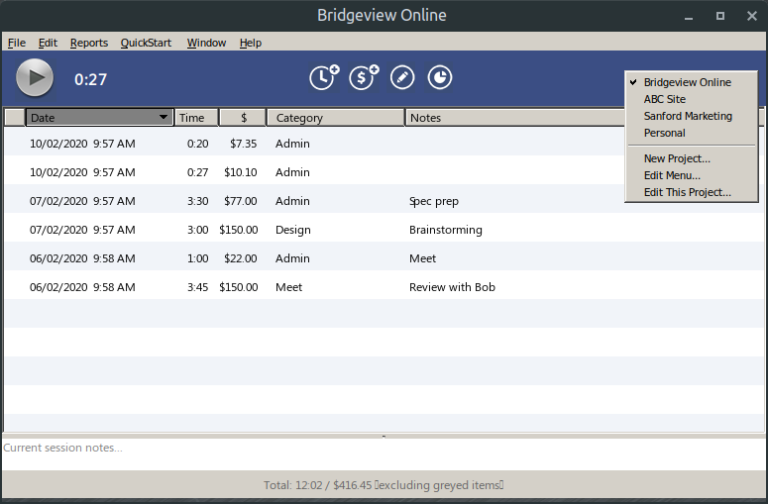Open Edit Menu... option
The image size is (768, 504).
671,175
